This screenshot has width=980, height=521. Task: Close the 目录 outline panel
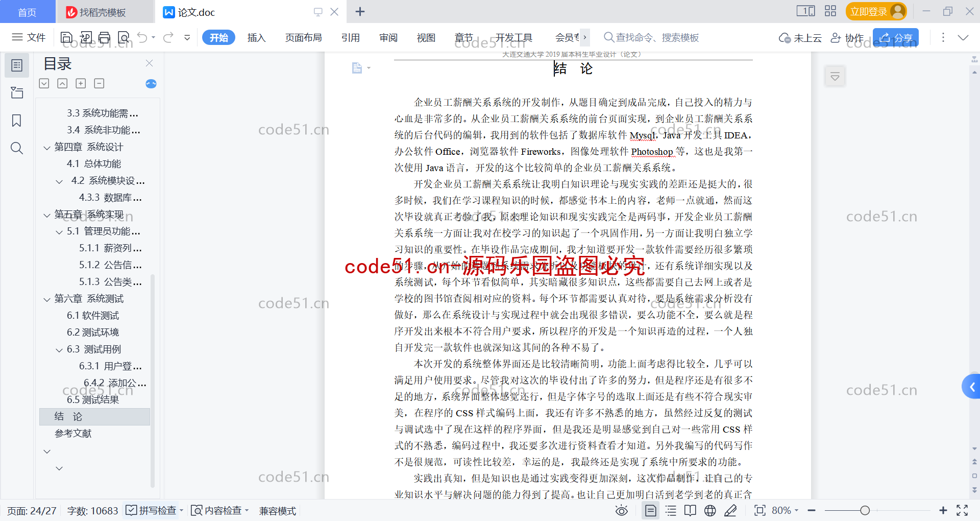click(149, 63)
